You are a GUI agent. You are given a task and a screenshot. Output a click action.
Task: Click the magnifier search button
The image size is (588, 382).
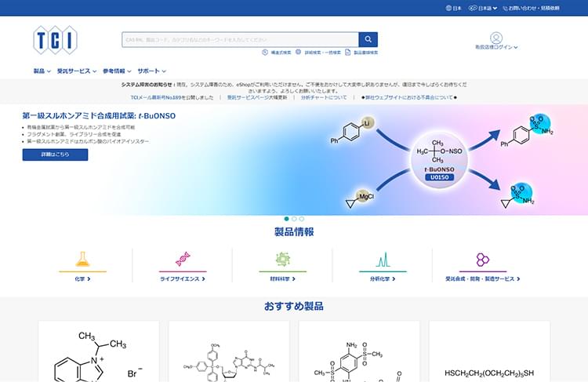coord(368,39)
